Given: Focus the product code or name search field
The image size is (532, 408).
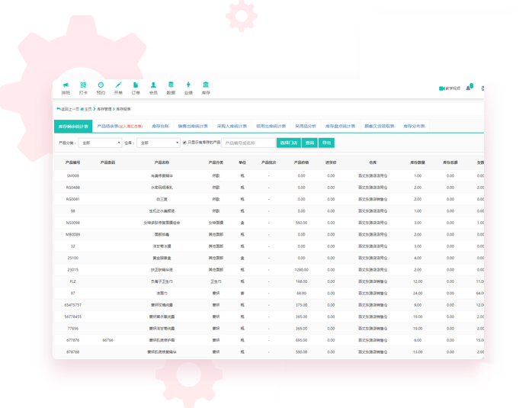Looking at the screenshot, I should tap(248, 143).
